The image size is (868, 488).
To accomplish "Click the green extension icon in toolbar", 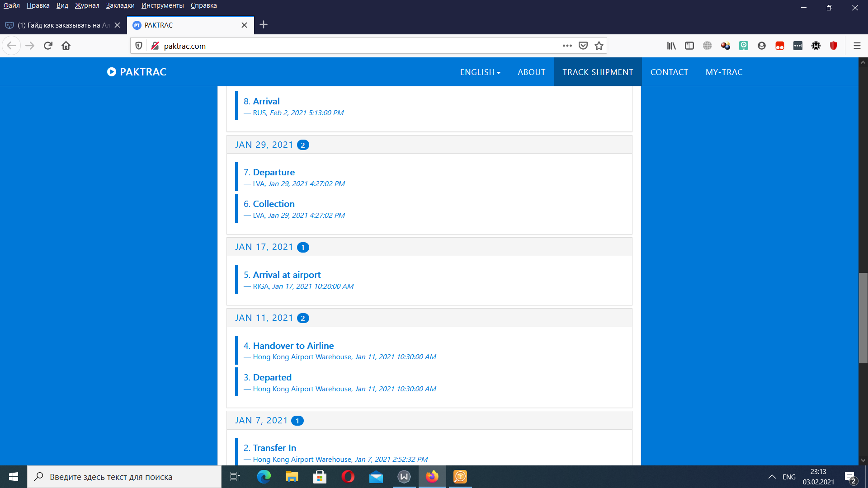I will pyautogui.click(x=744, y=46).
